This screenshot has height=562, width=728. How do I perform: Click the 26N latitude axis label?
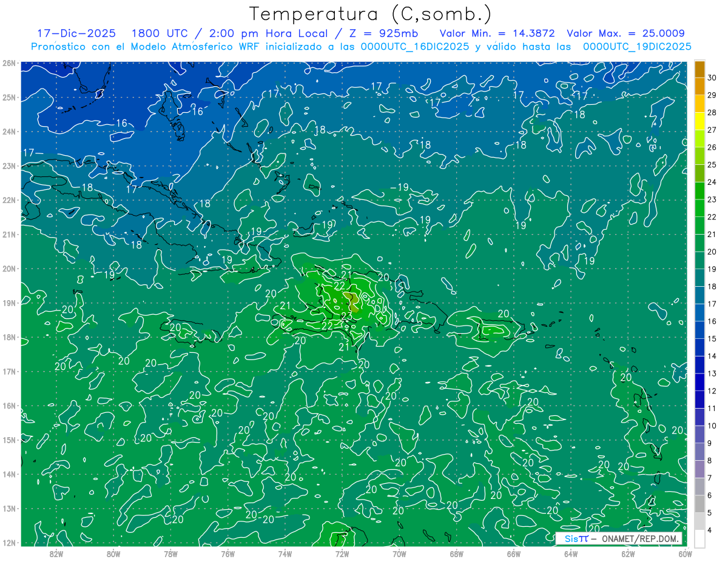(8, 63)
